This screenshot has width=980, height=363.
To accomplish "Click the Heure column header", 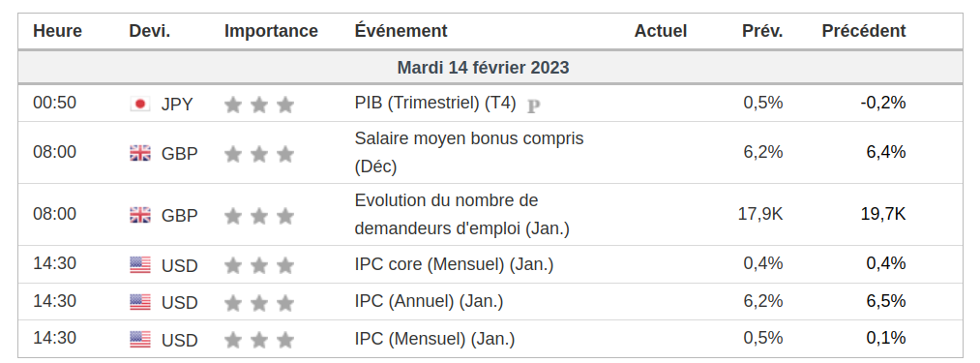I will tap(57, 31).
